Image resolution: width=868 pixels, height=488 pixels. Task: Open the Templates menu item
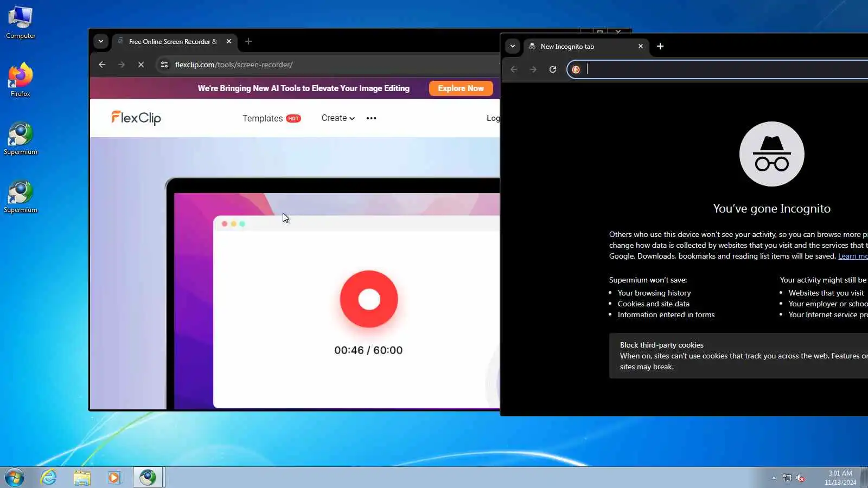tap(271, 118)
